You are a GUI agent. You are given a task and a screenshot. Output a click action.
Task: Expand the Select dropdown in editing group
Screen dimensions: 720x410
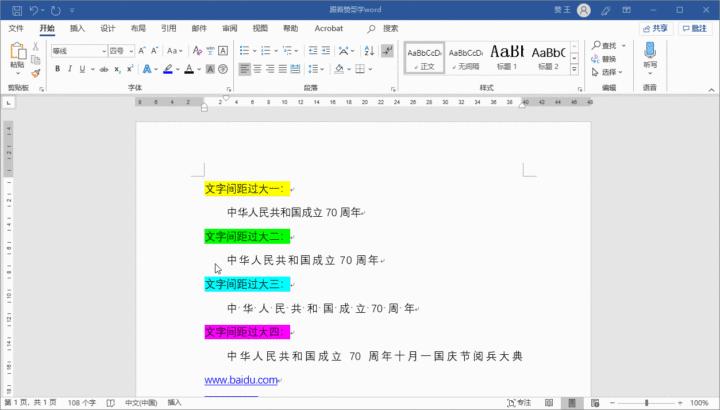pos(607,73)
